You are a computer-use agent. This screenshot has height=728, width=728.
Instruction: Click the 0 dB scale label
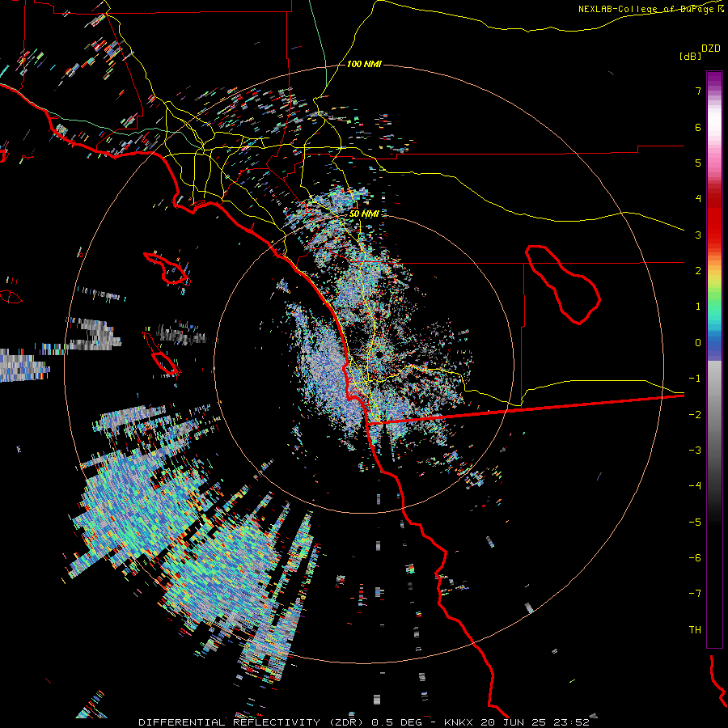click(698, 343)
